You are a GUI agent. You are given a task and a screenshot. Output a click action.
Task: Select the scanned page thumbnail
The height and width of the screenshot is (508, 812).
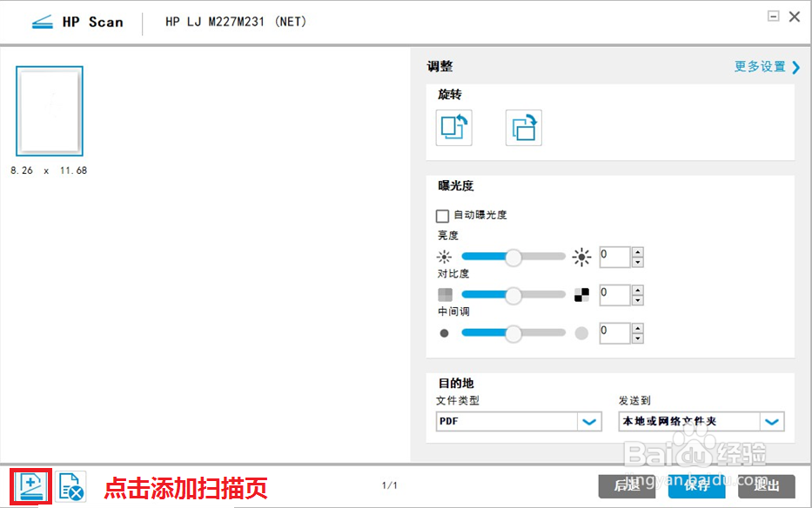[x=49, y=110]
